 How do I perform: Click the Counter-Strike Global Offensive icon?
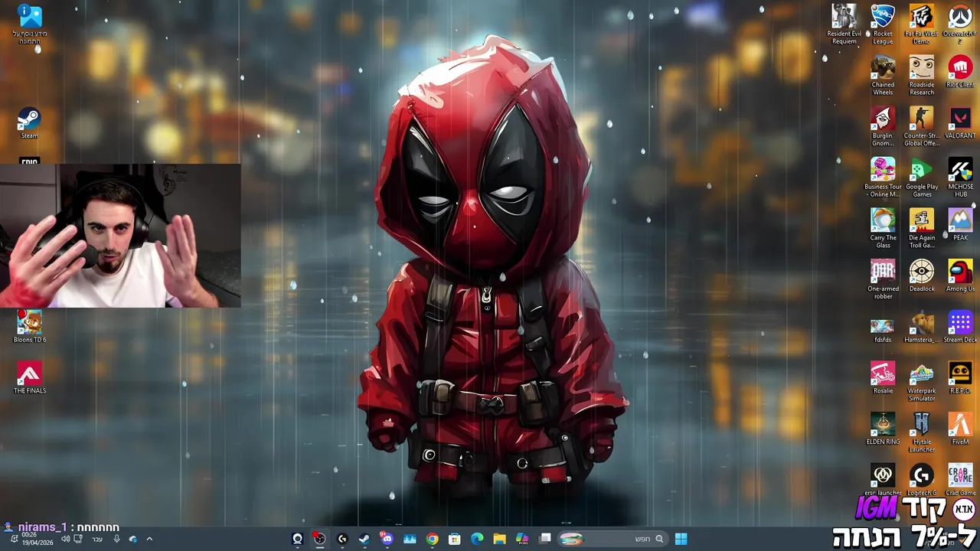click(921, 126)
